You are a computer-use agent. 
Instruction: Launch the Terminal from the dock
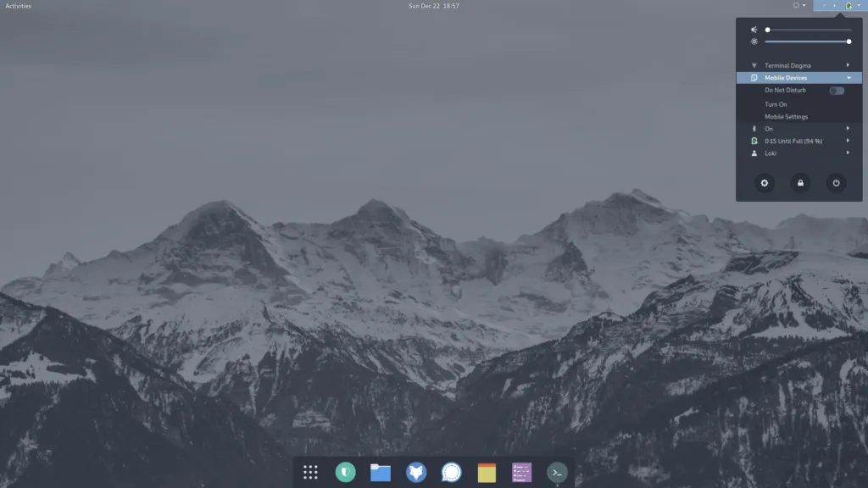coord(557,472)
